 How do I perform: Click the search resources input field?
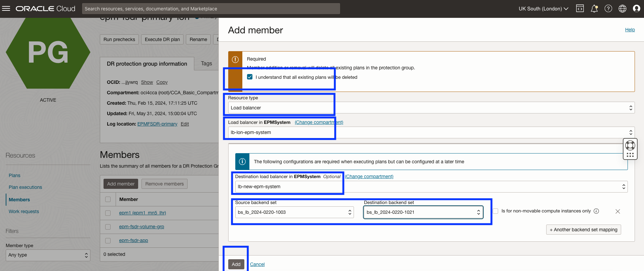pyautogui.click(x=211, y=9)
